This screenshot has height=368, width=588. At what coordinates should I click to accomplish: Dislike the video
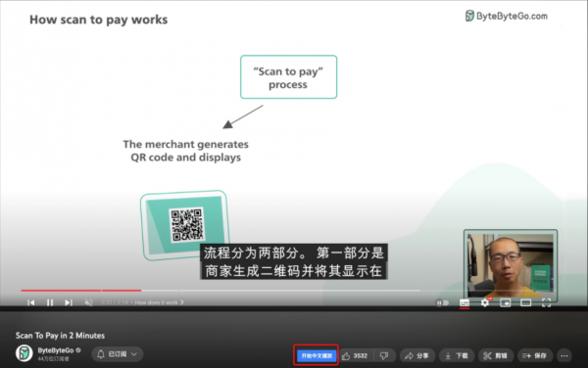tap(384, 355)
